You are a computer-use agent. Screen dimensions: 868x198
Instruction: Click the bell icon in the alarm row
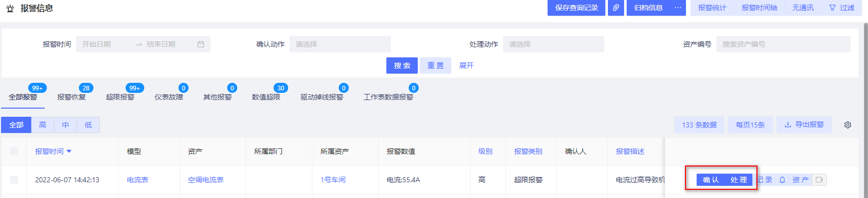point(782,180)
